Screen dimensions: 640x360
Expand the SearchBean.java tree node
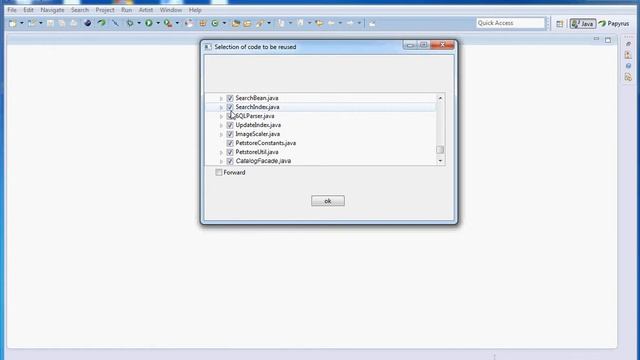[x=221, y=98]
